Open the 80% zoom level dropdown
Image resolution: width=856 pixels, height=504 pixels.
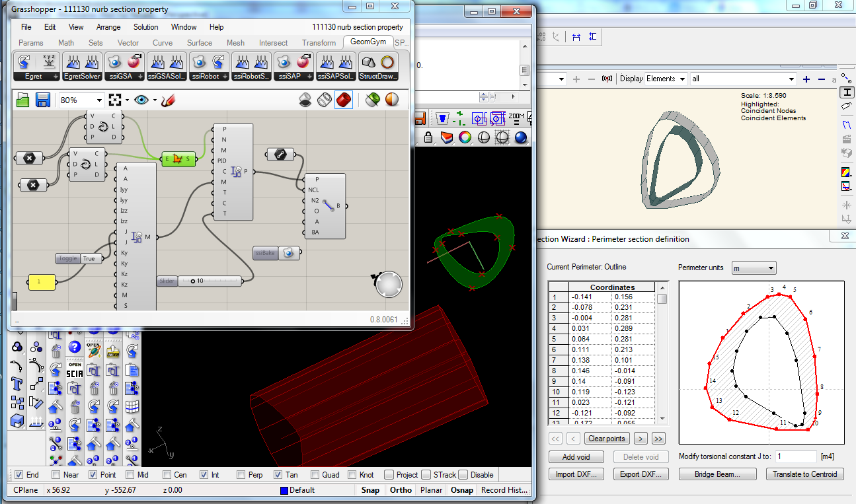99,100
